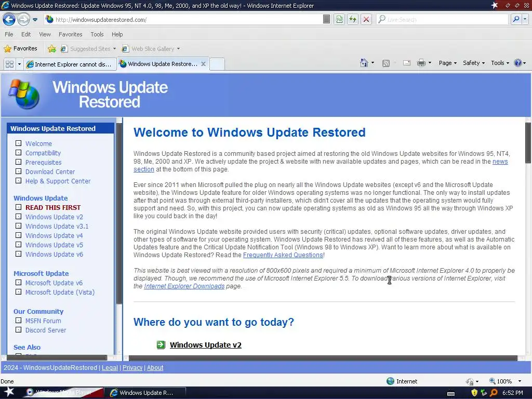Follow the Frequently Asked Questions link
Screen dimensions: 532x399
[283, 255]
